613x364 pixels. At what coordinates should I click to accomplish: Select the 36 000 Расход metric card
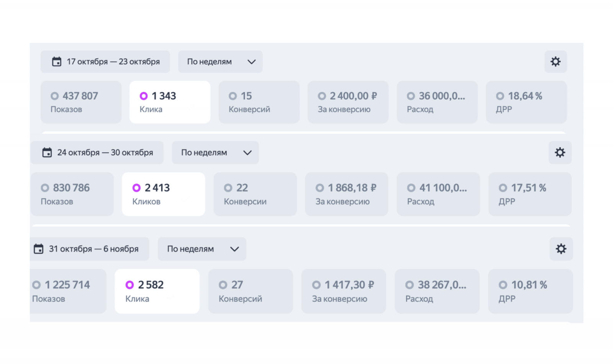pos(437,102)
